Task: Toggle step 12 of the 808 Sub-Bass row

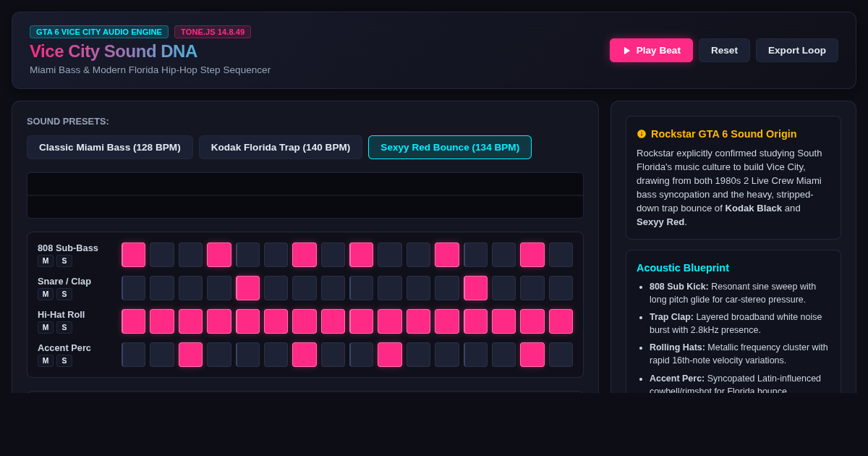Action: point(447,255)
